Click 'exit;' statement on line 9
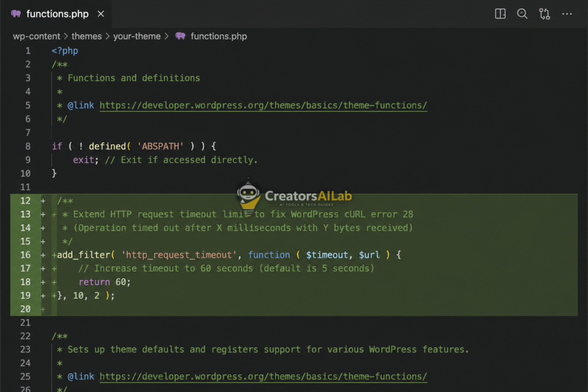588x392 pixels. click(86, 160)
